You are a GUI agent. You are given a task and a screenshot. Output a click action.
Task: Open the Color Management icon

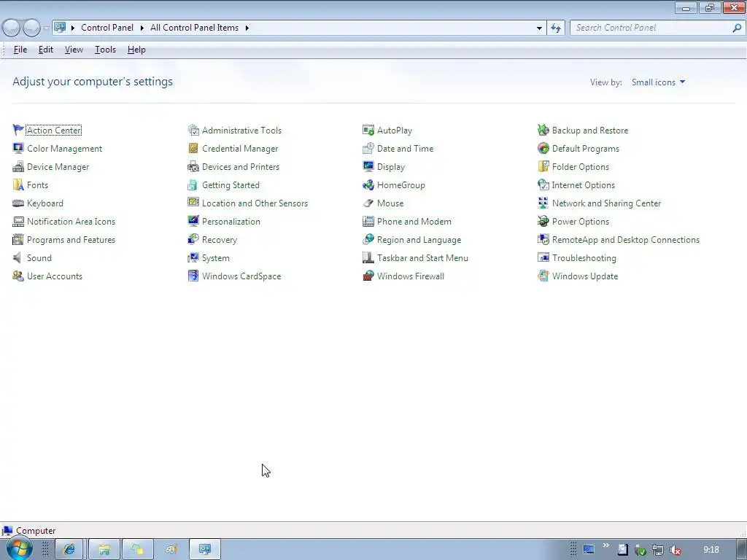[x=18, y=148]
